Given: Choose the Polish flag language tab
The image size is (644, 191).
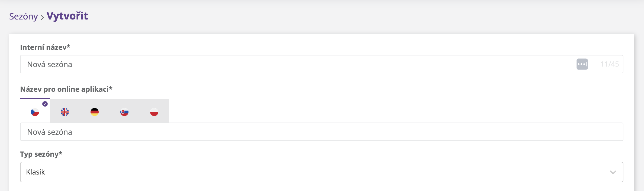Looking at the screenshot, I should (154, 112).
